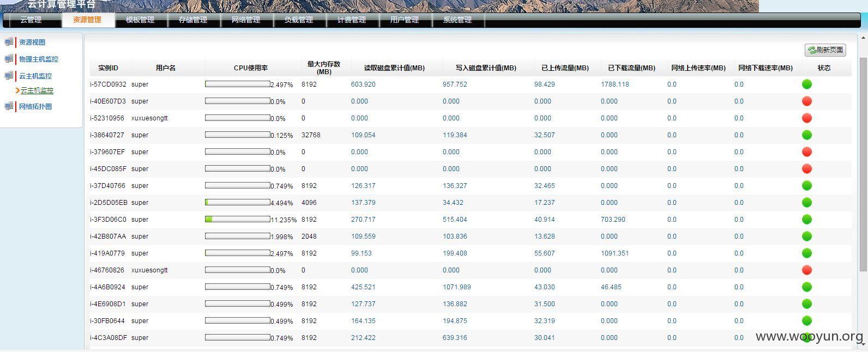This screenshot has height=352, width=868.
Task: Open 物理主机监控 in the sidebar
Action: point(39,59)
